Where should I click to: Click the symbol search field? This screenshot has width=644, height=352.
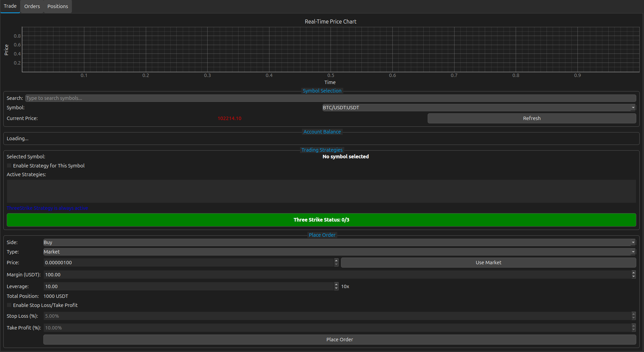331,98
